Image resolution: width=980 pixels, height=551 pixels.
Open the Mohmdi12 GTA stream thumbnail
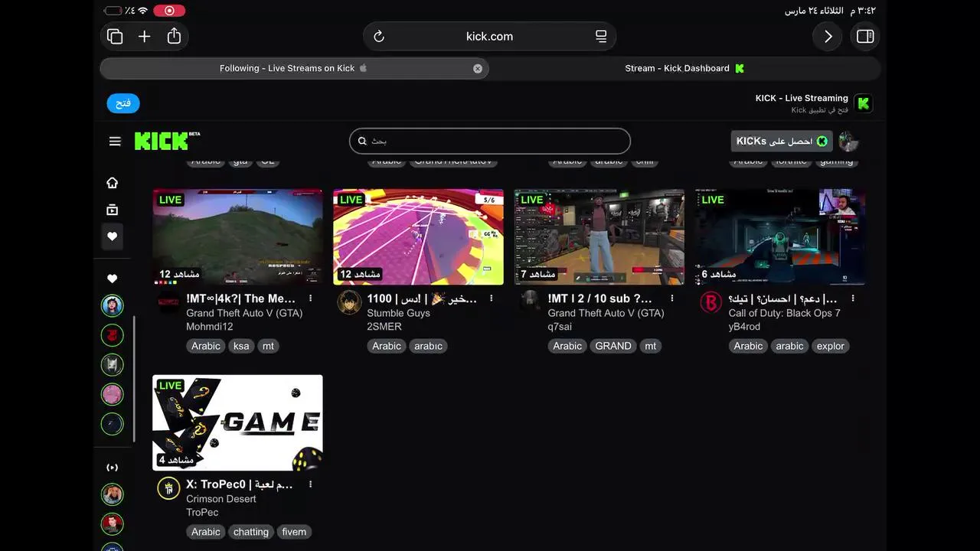click(237, 236)
